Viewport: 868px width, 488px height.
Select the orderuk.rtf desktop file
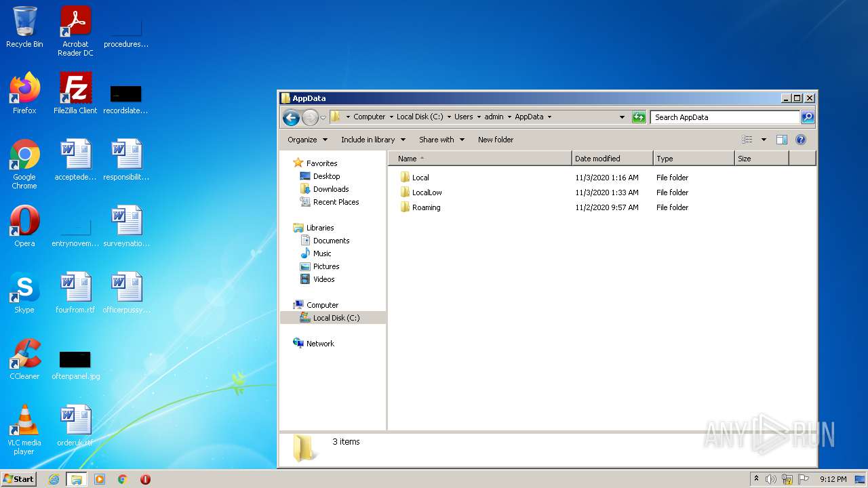[75, 426]
